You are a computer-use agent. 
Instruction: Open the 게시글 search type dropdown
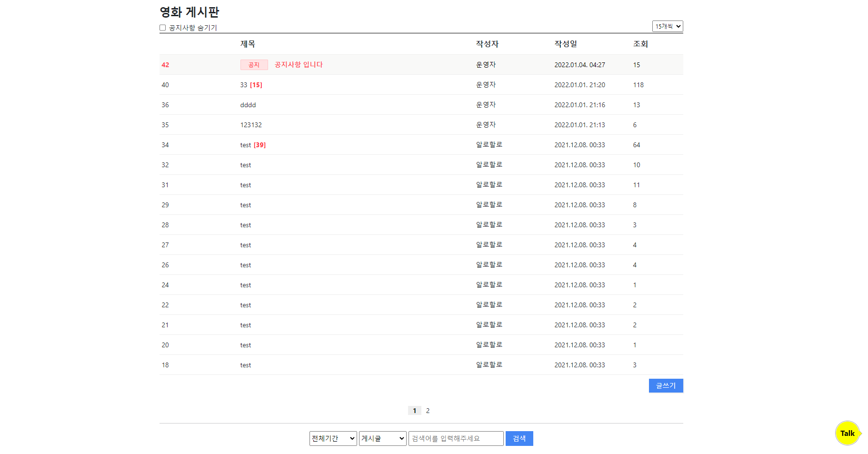pyautogui.click(x=382, y=438)
